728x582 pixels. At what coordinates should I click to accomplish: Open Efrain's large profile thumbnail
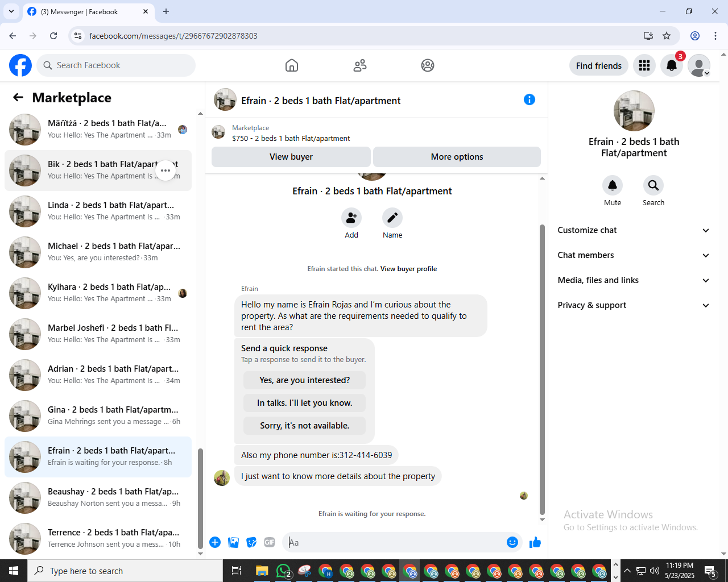pos(634,111)
